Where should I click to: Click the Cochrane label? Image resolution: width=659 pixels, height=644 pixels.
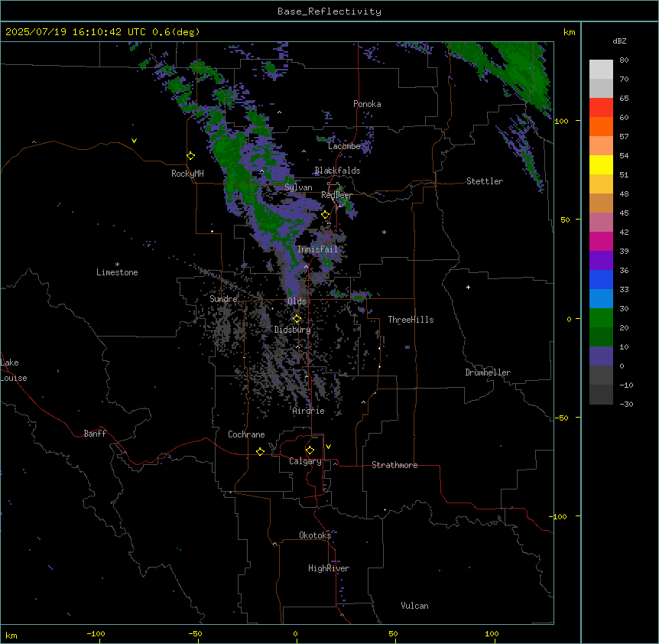(x=246, y=434)
